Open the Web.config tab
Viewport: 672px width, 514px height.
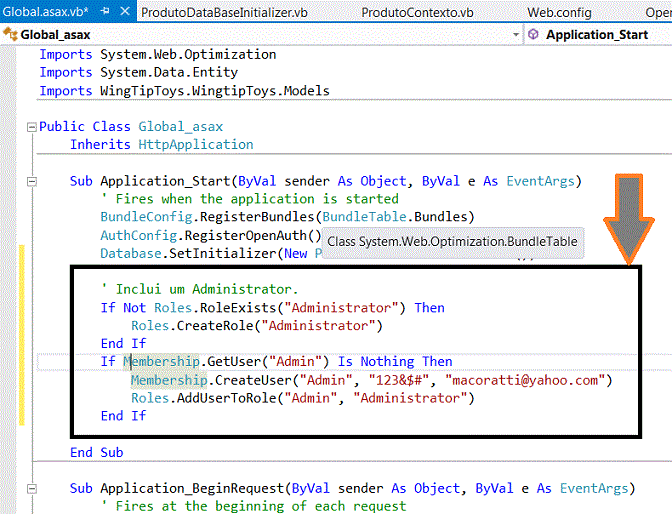[559, 12]
